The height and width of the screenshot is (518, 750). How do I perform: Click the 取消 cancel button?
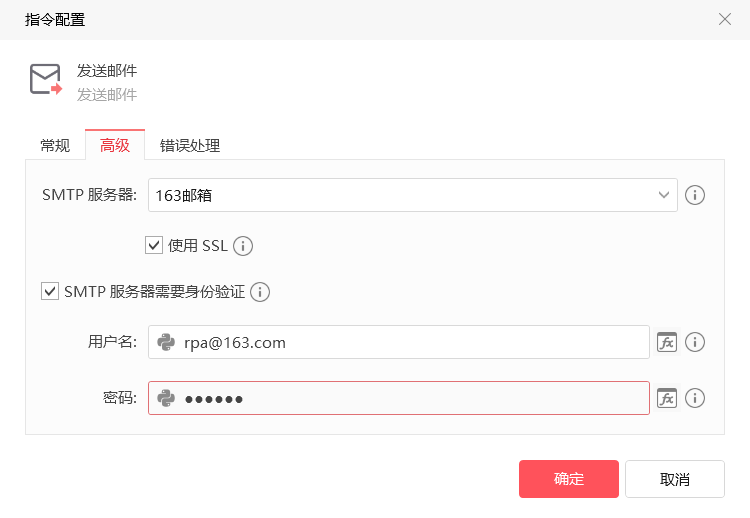pos(675,479)
